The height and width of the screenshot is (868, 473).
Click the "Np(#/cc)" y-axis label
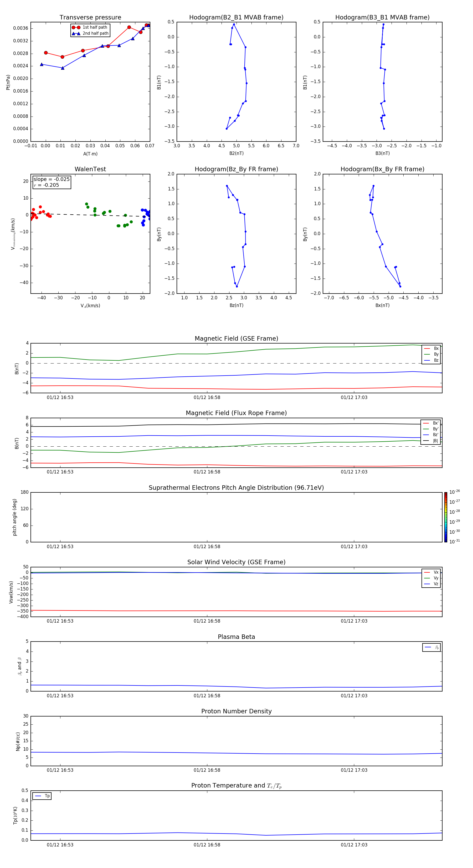coord(18,741)
